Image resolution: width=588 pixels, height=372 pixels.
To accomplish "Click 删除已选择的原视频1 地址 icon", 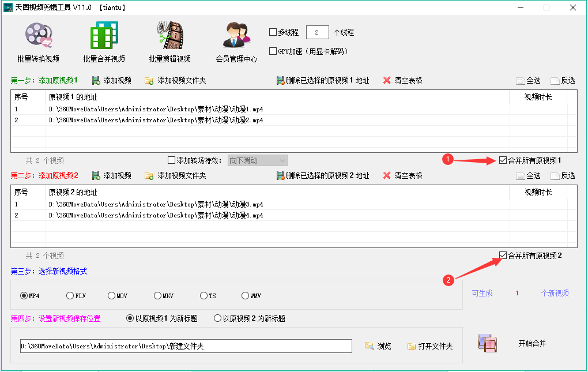I will coord(280,81).
